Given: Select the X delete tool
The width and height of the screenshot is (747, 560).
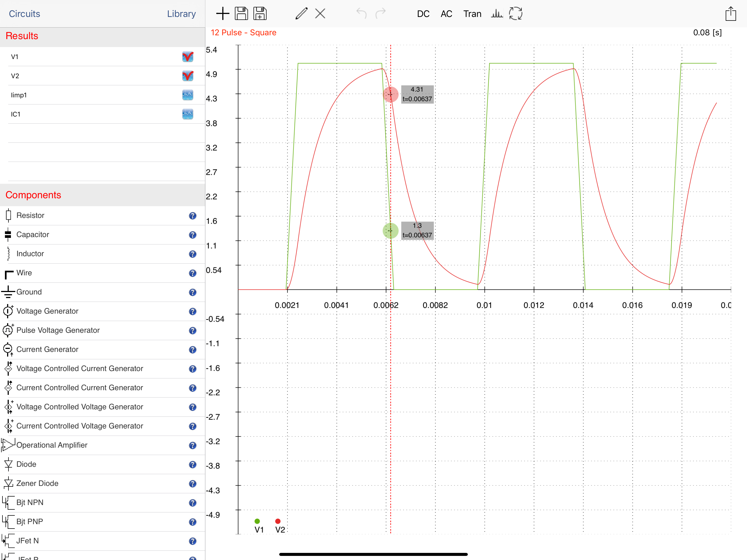Looking at the screenshot, I should (320, 14).
